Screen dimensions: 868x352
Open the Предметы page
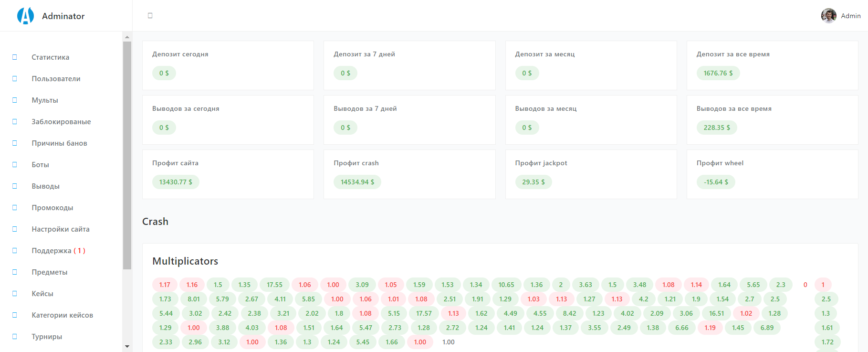click(x=50, y=272)
